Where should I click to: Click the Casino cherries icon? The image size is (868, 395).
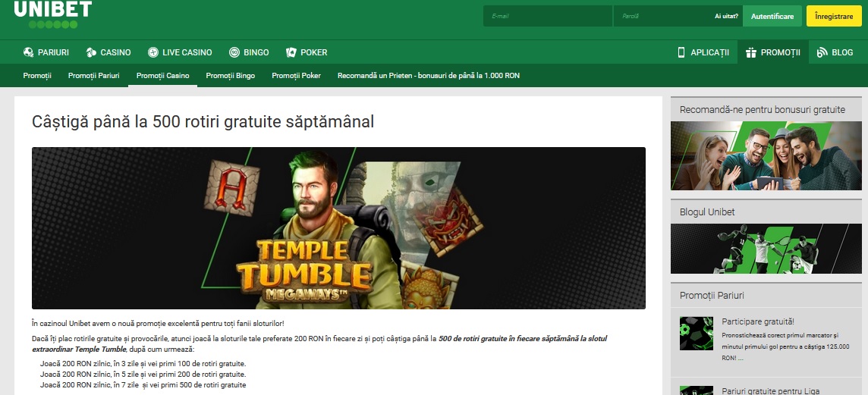(x=91, y=52)
